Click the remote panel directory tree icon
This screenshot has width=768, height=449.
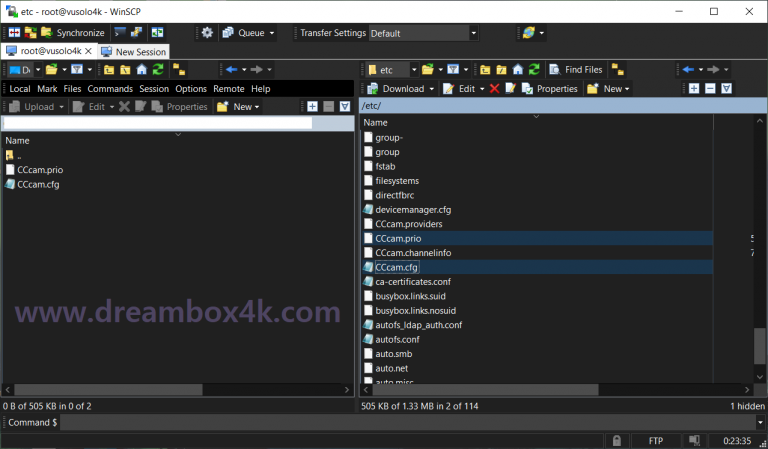click(x=618, y=70)
